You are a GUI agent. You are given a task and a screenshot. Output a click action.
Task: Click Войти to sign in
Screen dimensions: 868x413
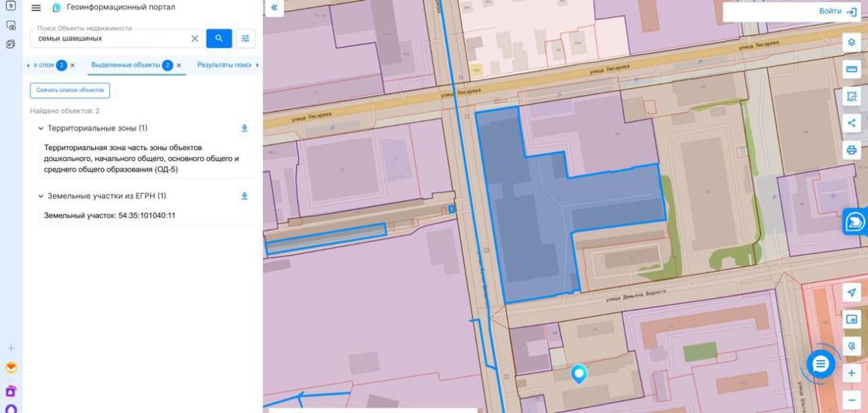tap(837, 12)
